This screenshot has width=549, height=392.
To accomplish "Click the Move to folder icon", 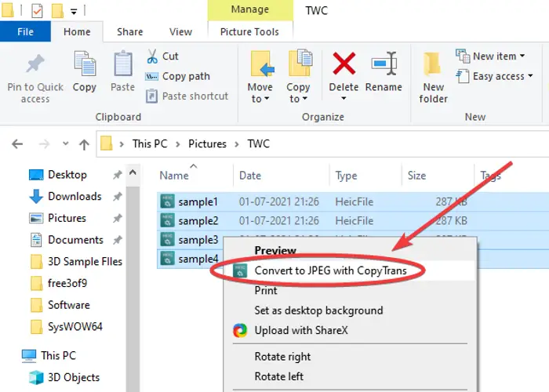I will coord(262,64).
